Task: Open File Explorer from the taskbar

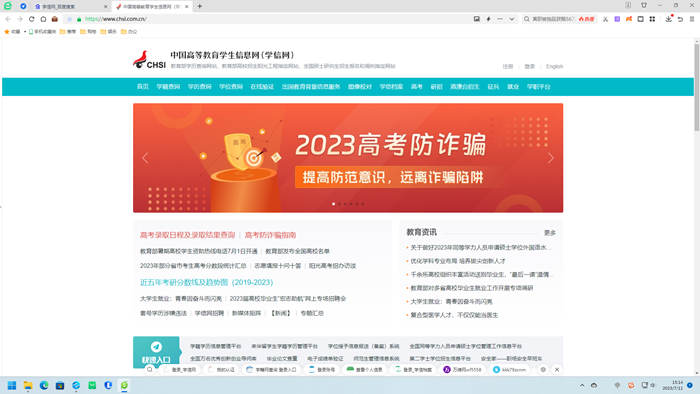Action: point(28,386)
